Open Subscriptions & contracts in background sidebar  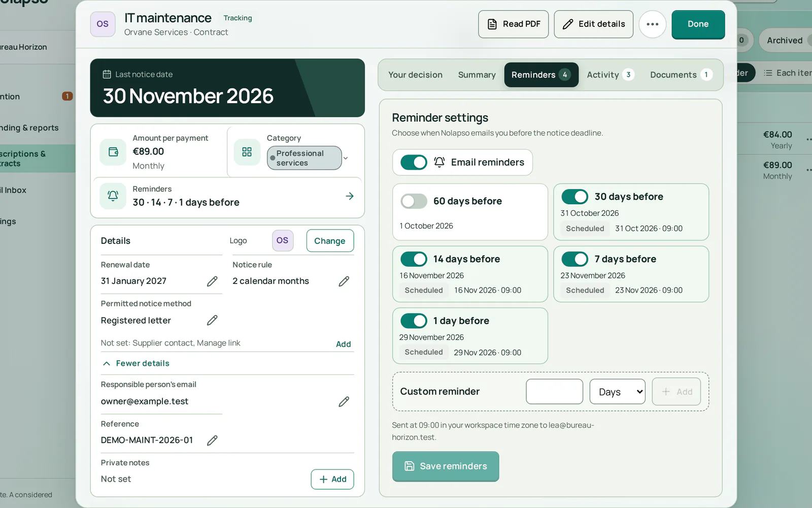pyautogui.click(x=38, y=158)
